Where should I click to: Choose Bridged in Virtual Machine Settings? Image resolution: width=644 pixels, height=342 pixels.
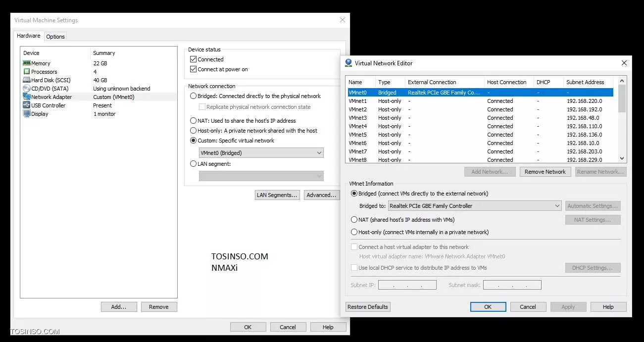pos(194,96)
